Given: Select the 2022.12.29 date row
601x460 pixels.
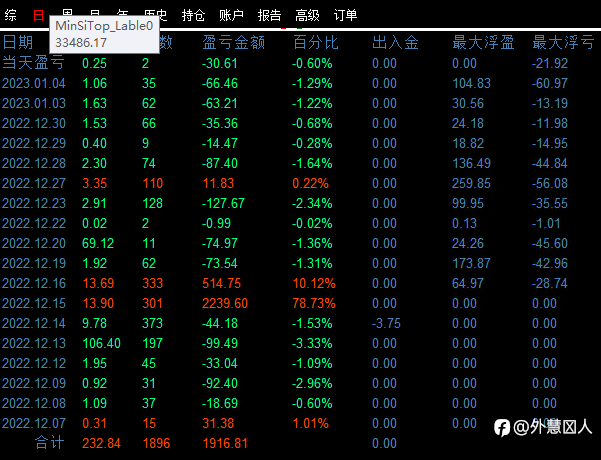Looking at the screenshot, I should click(x=34, y=143).
